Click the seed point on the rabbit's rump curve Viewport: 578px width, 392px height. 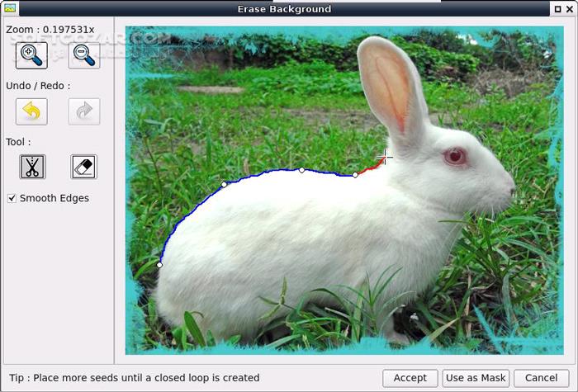[224, 184]
